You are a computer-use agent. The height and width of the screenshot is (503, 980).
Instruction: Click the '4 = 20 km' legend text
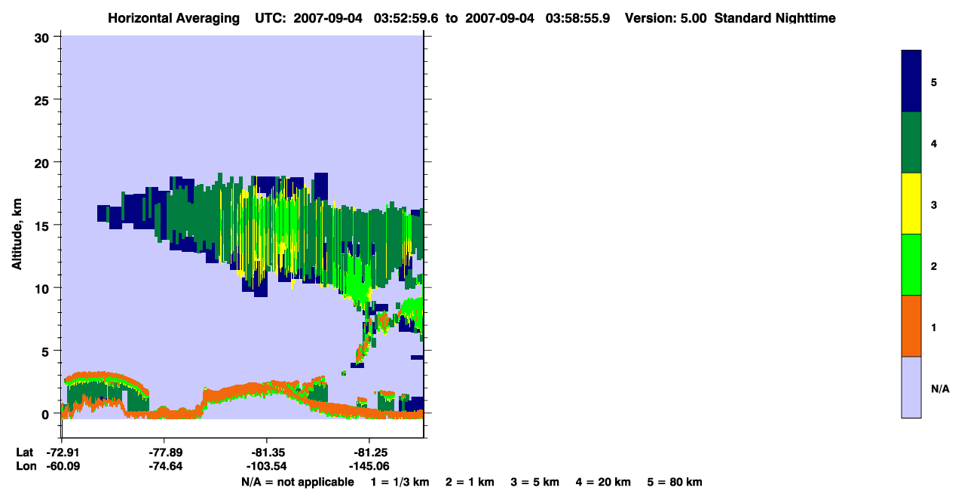tap(603, 482)
